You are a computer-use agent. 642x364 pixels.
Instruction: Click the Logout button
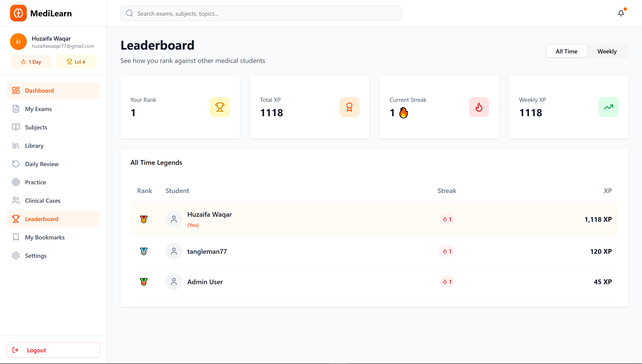[53, 350]
